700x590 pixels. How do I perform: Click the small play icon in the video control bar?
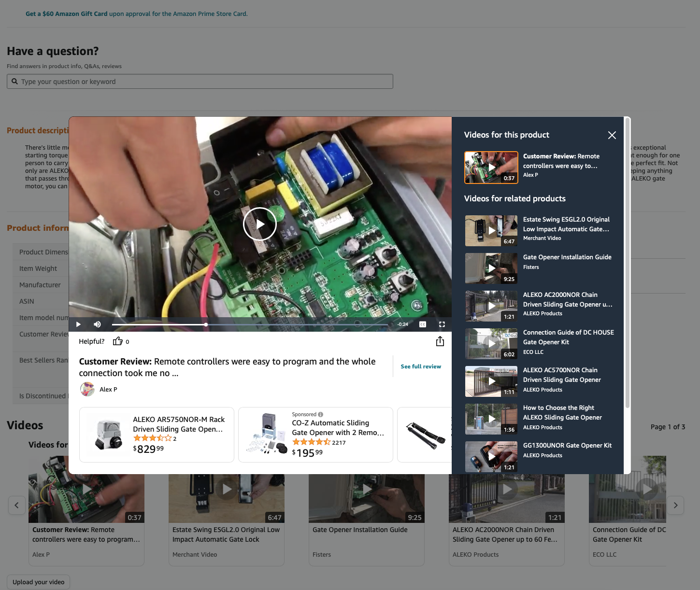click(78, 324)
